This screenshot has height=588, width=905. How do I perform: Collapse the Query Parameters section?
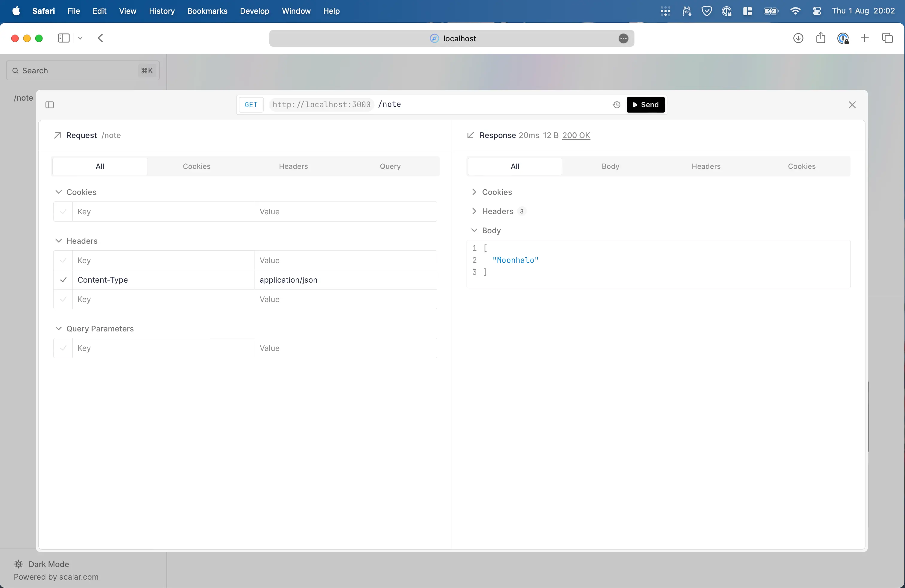click(x=59, y=328)
